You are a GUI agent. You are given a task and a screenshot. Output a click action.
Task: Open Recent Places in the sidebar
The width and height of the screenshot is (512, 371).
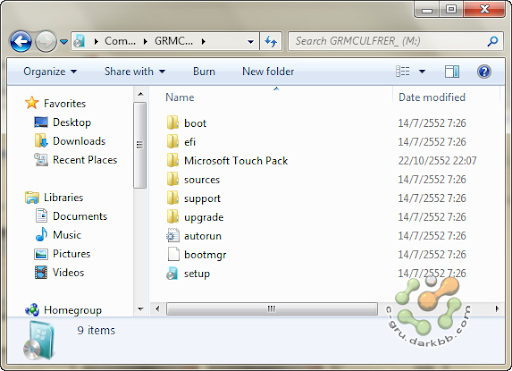click(85, 160)
